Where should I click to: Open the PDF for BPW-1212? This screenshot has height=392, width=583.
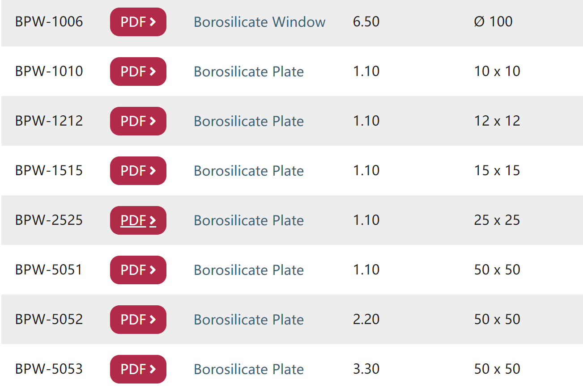click(x=138, y=121)
